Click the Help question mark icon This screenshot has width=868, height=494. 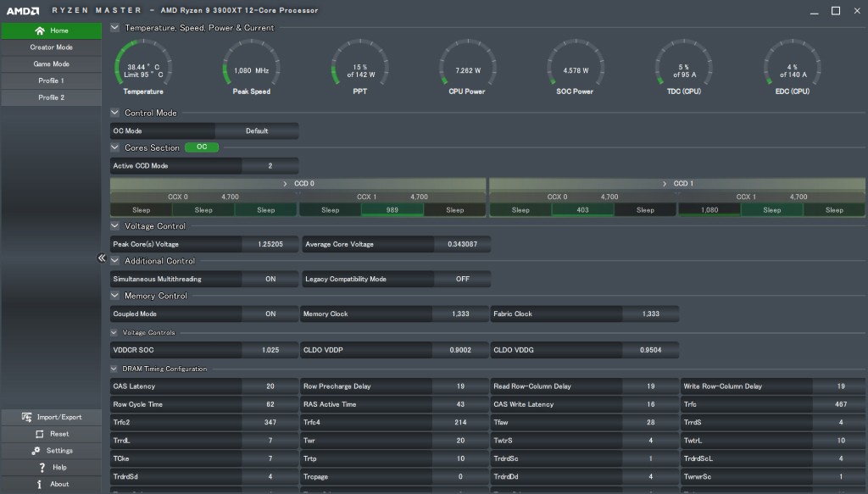[42, 467]
